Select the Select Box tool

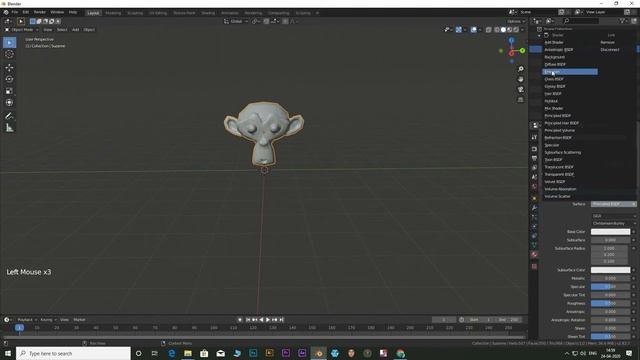(x=9, y=42)
